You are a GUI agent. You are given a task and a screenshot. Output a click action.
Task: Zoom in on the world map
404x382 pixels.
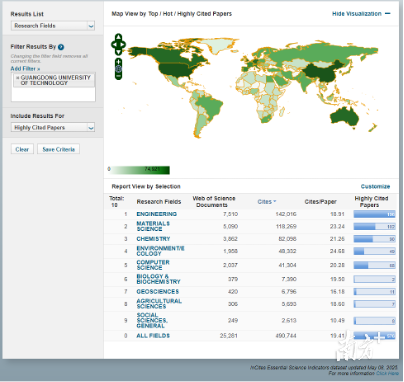118,62
